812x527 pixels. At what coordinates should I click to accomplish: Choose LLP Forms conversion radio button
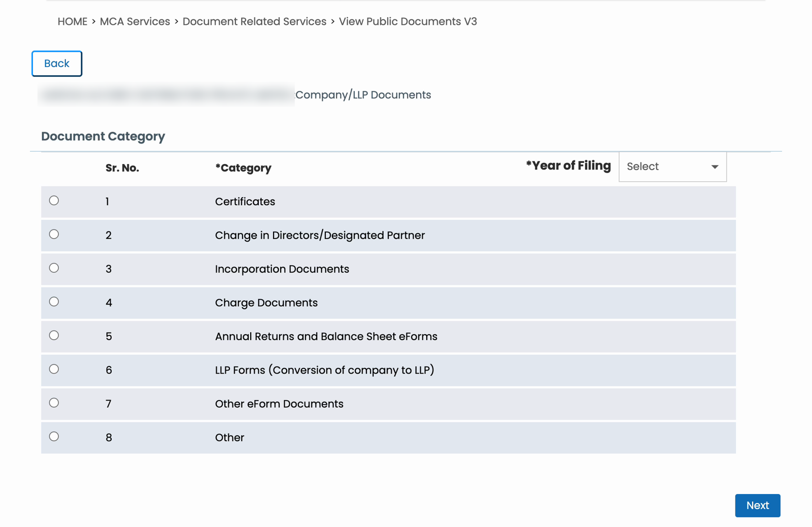tap(54, 369)
